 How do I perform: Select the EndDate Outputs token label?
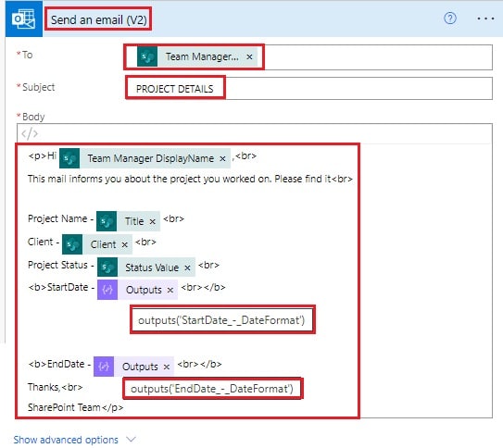[140, 367]
